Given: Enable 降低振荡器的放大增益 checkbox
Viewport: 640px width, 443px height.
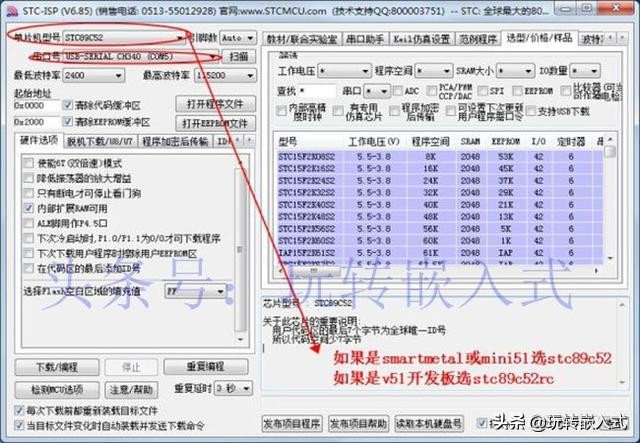Looking at the screenshot, I should point(28,178).
